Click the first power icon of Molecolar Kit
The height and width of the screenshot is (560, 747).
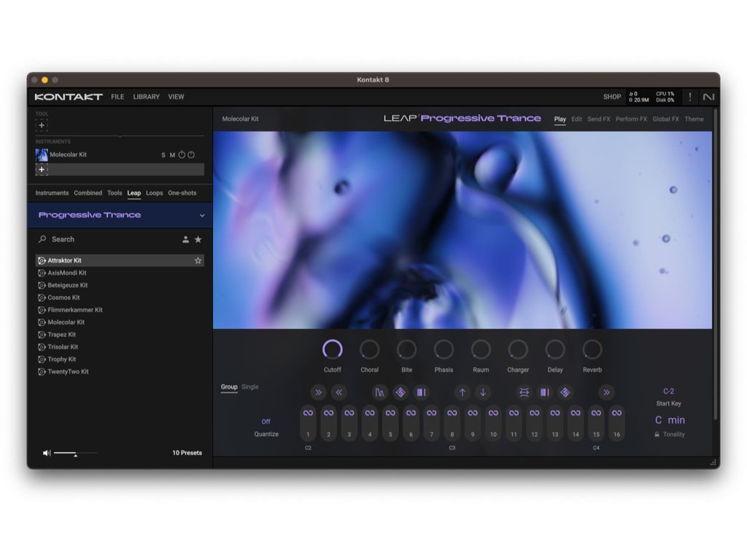(182, 155)
